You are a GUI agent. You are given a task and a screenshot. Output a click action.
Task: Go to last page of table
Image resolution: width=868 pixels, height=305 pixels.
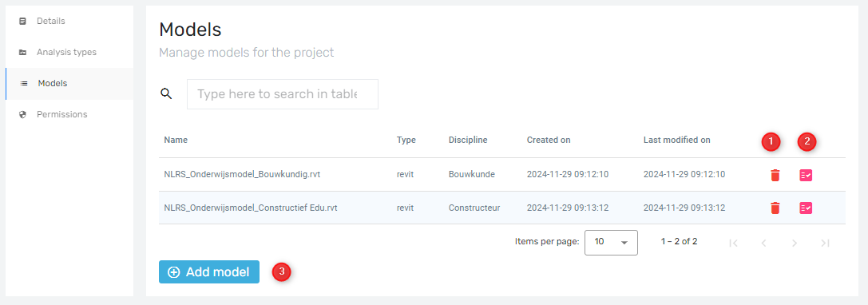(x=825, y=243)
